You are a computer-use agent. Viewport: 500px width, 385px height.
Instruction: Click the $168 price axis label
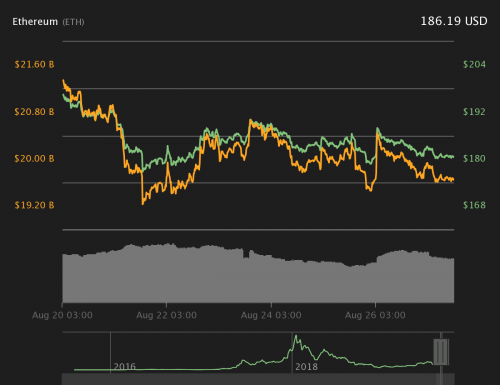tap(474, 205)
